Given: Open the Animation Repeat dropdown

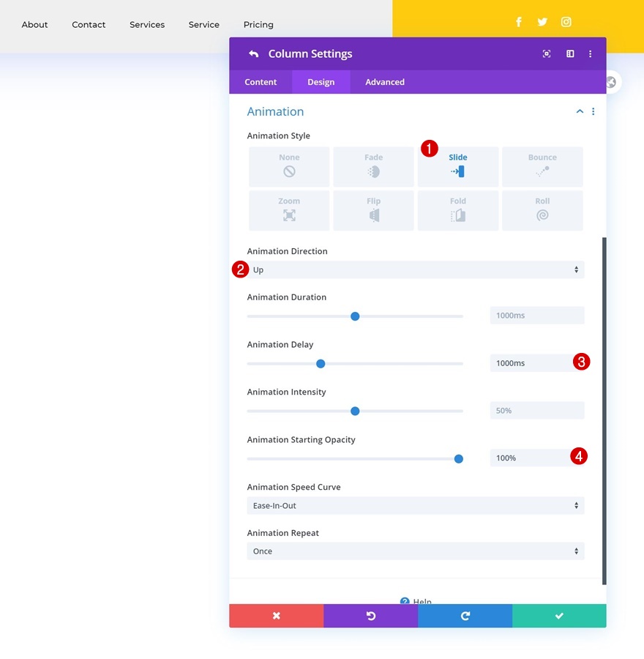Looking at the screenshot, I should (416, 551).
